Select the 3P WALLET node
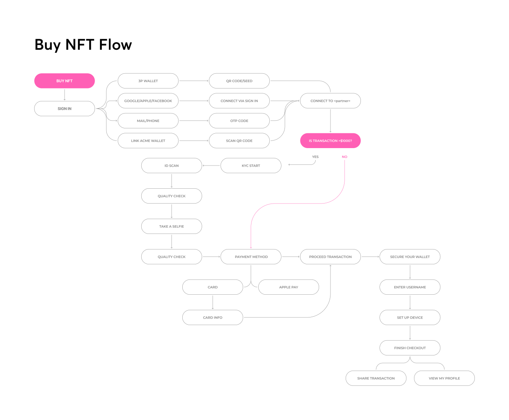509x420 pixels. 148,81
